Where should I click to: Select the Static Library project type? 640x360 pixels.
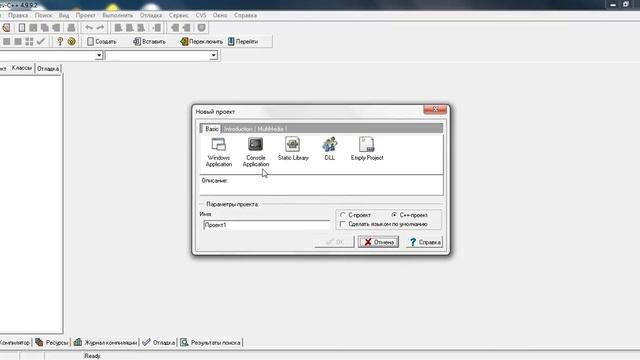(293, 149)
